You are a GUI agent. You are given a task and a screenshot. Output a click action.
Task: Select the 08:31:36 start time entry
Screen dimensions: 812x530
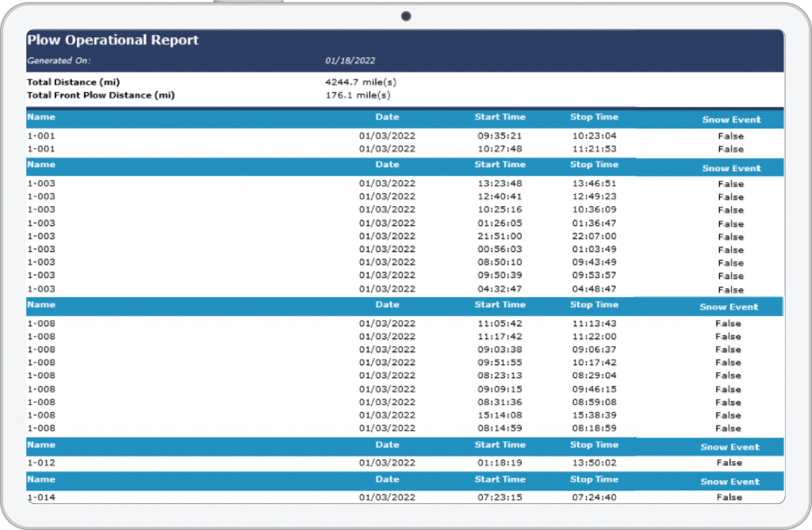(x=500, y=402)
